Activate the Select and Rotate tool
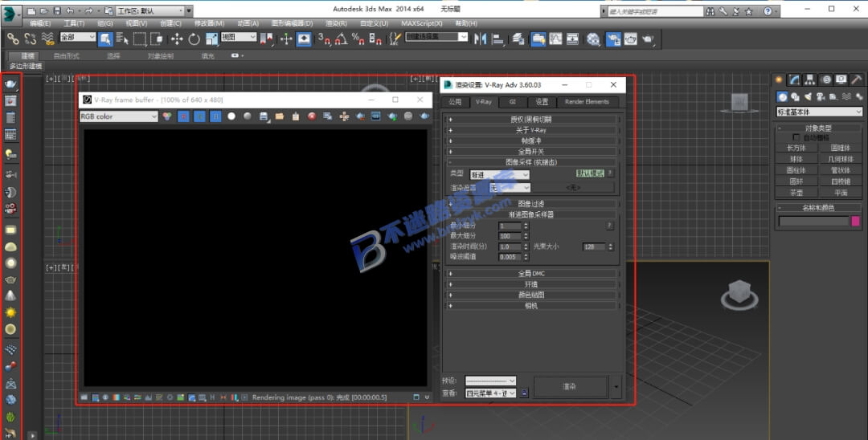The height and width of the screenshot is (440, 868). click(x=194, y=39)
